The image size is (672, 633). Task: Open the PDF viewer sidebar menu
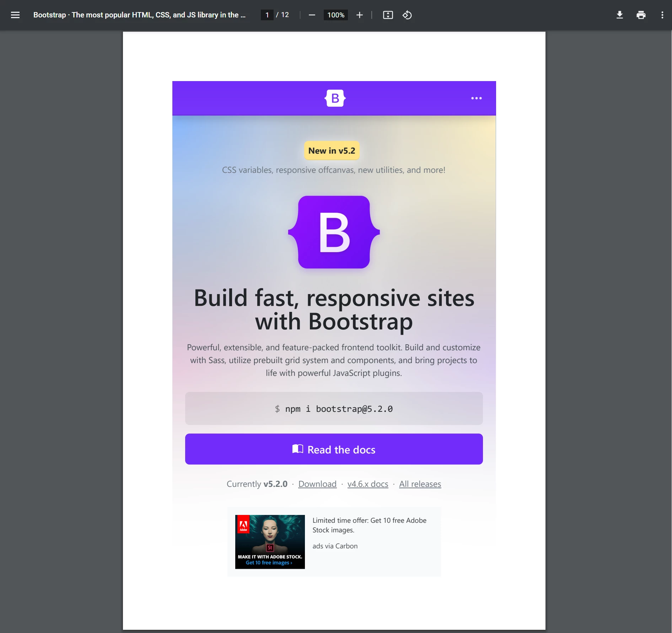15,15
